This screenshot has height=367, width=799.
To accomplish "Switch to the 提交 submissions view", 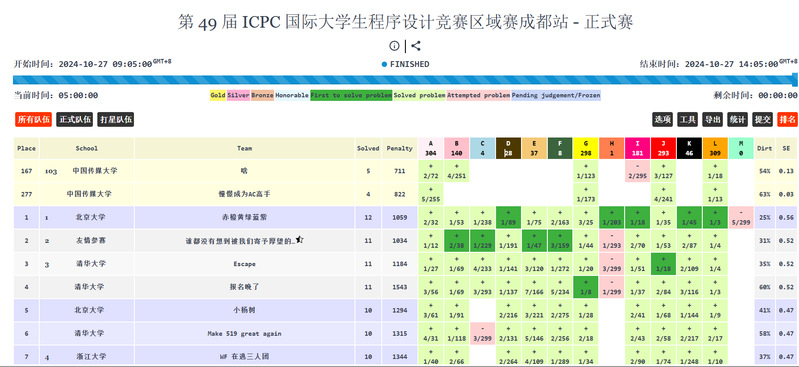I will [x=762, y=120].
